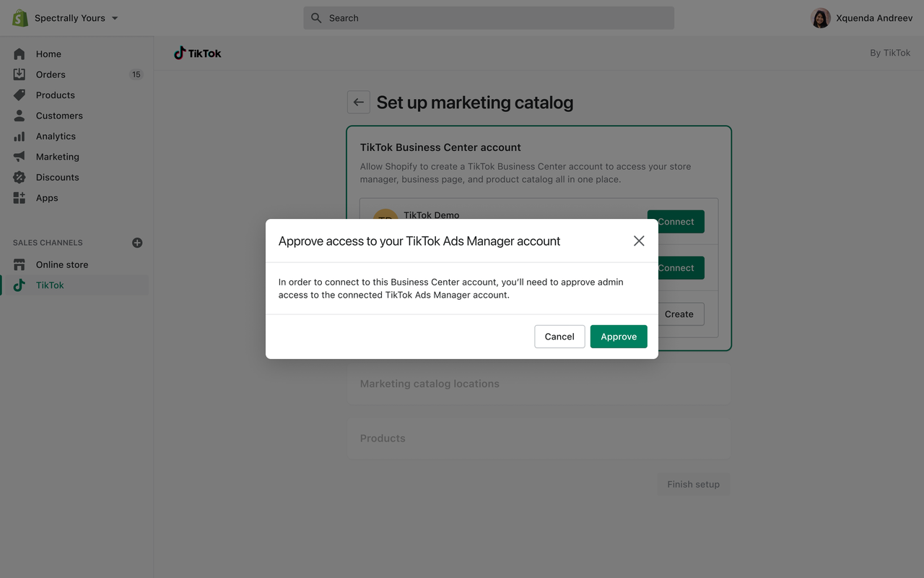Select the TikTok sales channel
Image resolution: width=924 pixels, height=578 pixels.
click(50, 285)
